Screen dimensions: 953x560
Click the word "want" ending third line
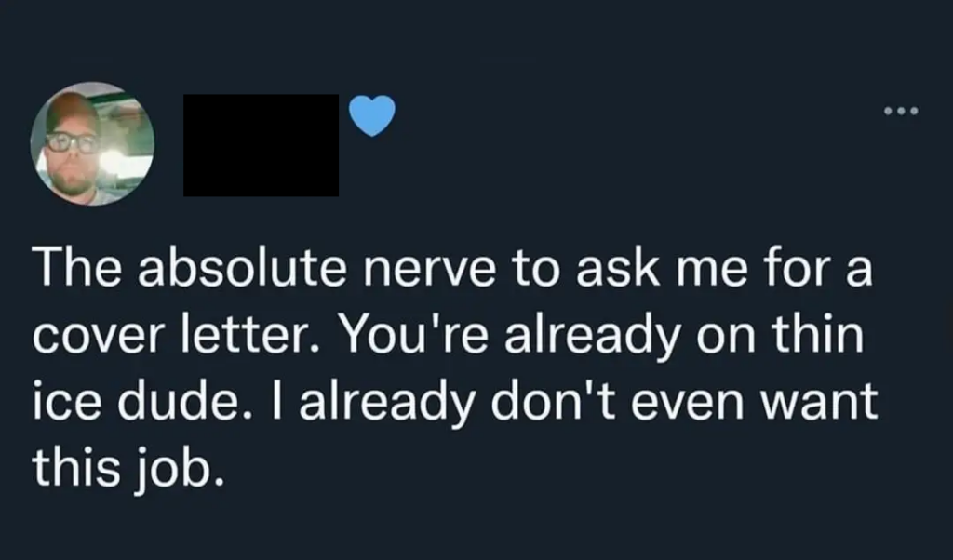pyautogui.click(x=819, y=403)
